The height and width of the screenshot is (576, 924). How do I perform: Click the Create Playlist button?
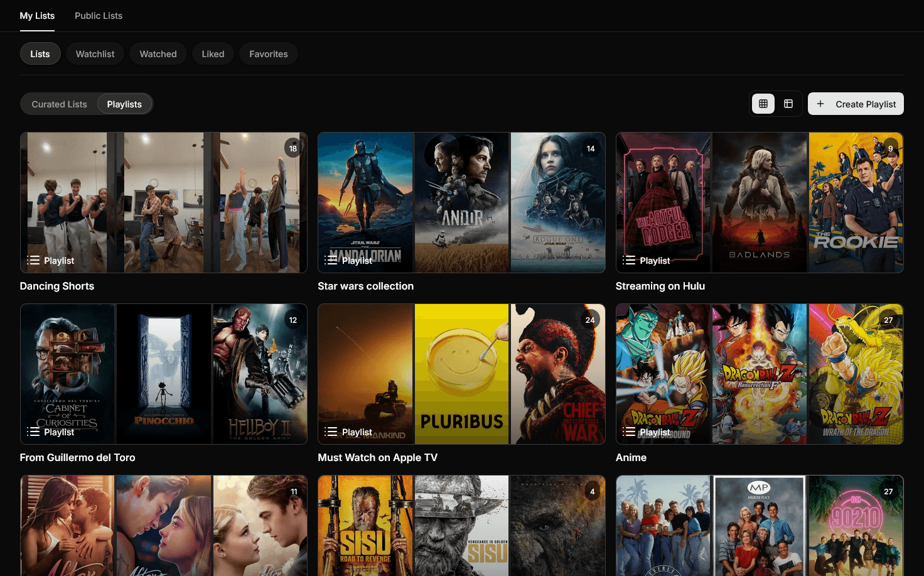856,104
